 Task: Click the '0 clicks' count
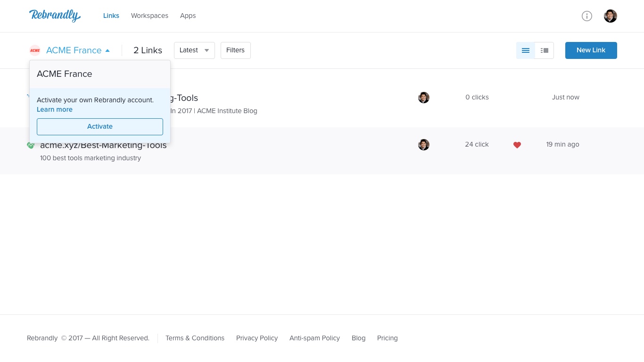477,97
